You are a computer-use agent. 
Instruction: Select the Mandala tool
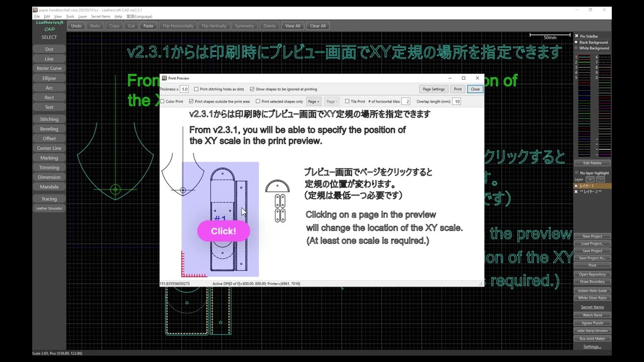click(49, 187)
